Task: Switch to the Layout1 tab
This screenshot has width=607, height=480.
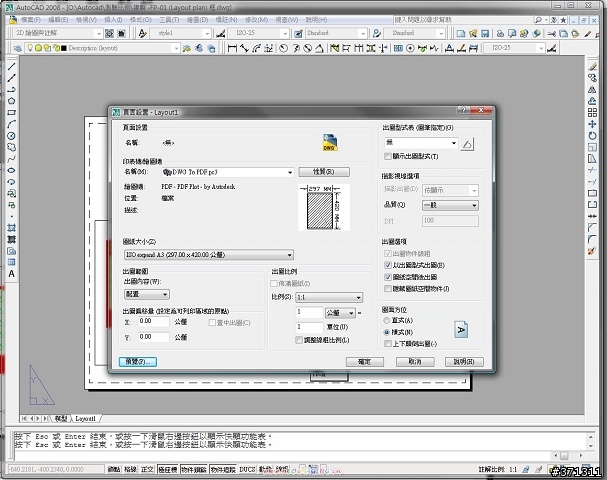Action: (86, 418)
